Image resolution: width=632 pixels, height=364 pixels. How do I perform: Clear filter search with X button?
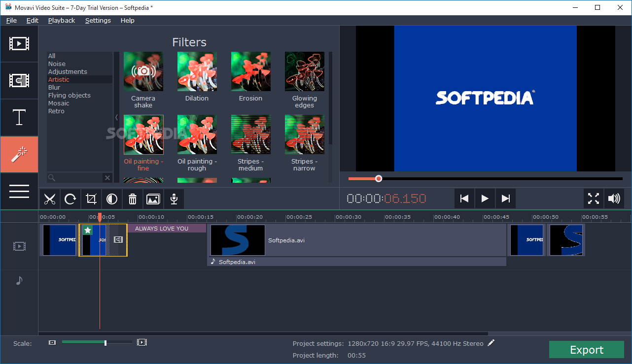pyautogui.click(x=107, y=177)
